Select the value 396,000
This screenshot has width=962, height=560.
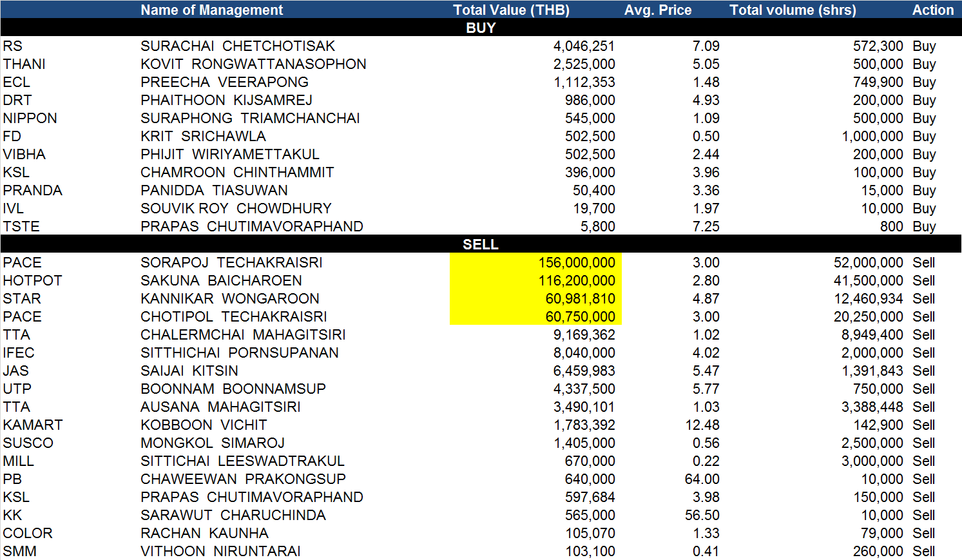click(590, 172)
